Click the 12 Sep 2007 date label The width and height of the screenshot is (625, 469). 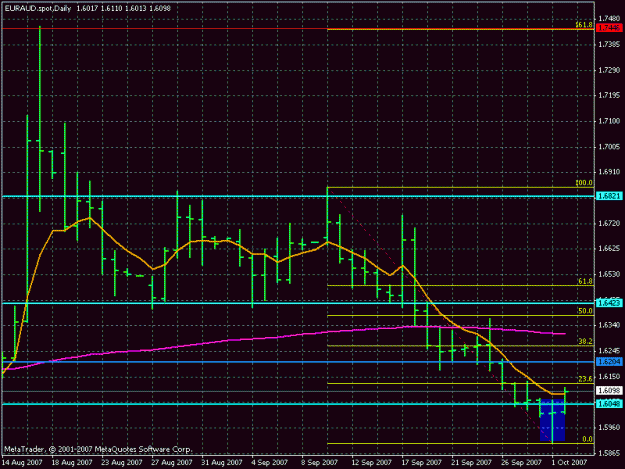[371, 463]
